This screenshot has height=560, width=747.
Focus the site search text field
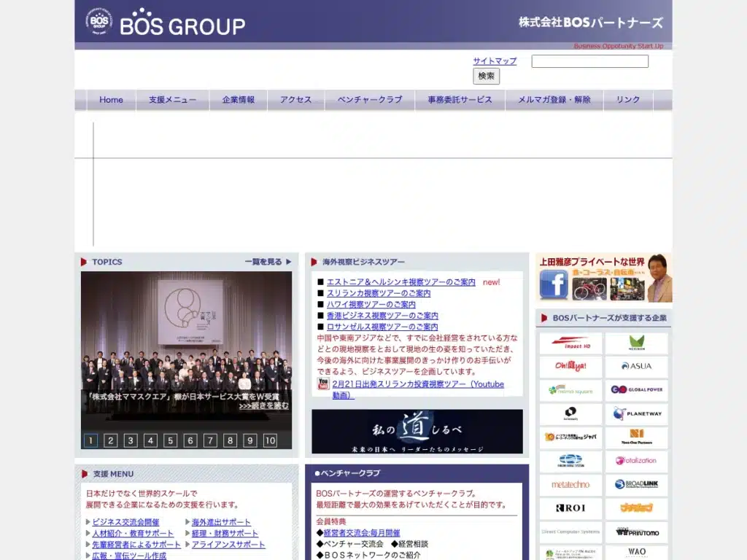tap(589, 61)
